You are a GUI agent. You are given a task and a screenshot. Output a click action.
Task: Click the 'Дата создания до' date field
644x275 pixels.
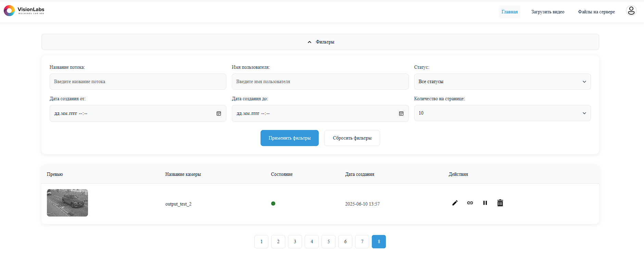tap(320, 113)
